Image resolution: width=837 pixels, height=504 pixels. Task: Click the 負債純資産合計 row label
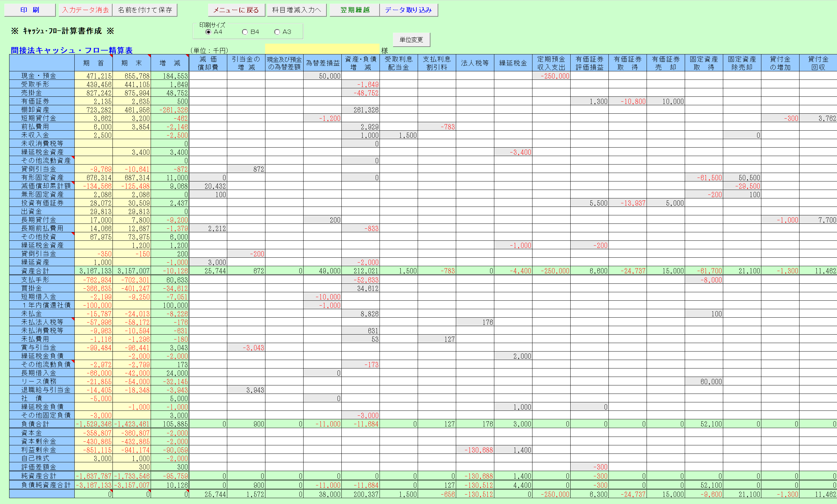coord(42,485)
